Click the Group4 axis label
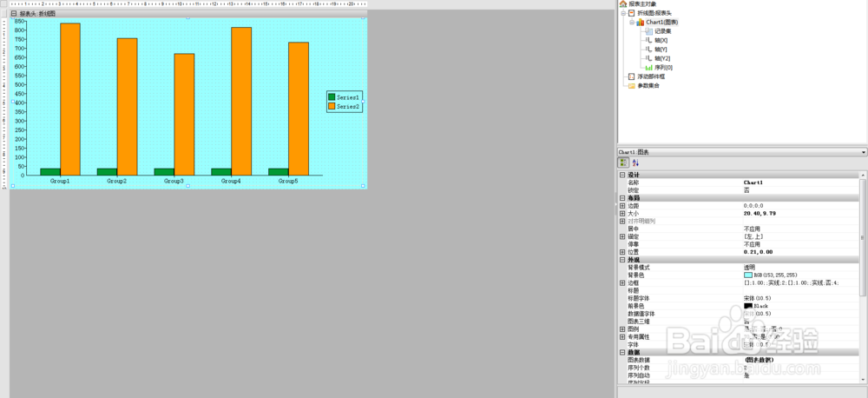Viewport: 868px width, 398px height. click(231, 182)
